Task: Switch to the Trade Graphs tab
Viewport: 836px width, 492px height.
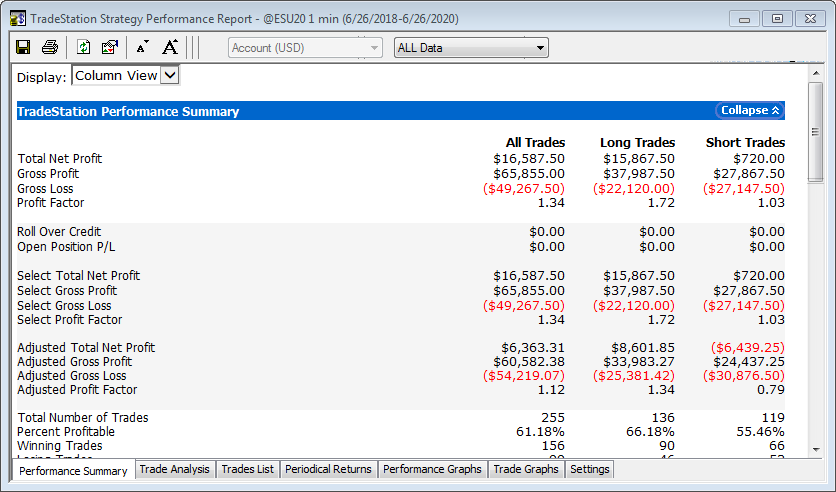Action: pos(526,469)
